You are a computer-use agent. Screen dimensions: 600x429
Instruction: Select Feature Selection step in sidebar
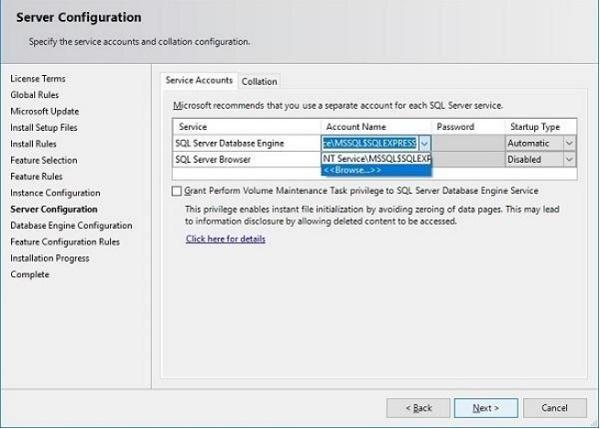(x=43, y=160)
